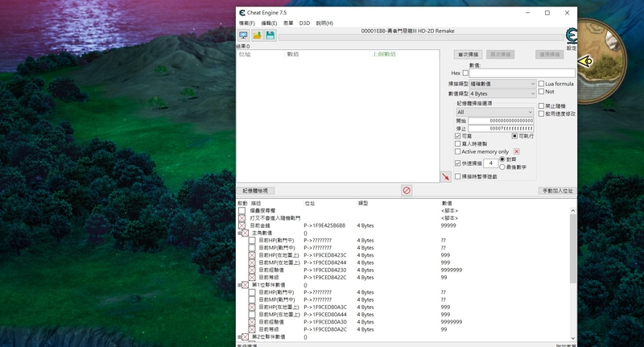Toggle the active box for the 99999 money entry

242,225
